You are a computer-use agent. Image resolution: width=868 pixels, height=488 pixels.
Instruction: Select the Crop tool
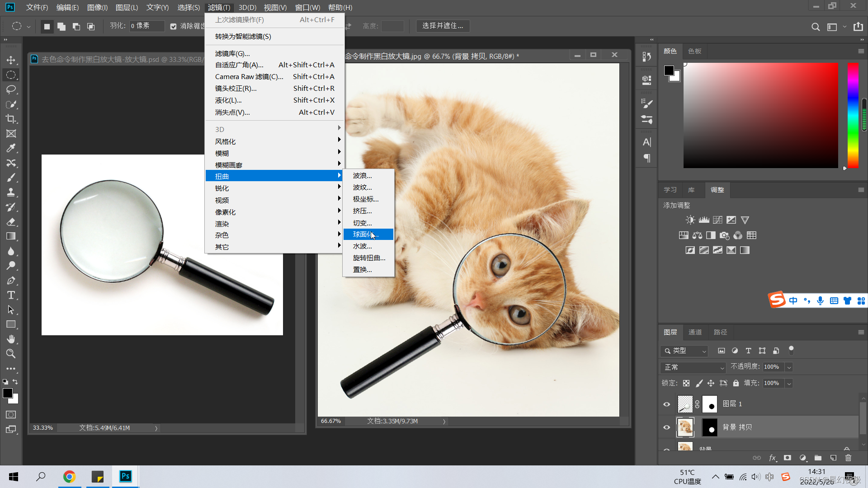point(11,119)
